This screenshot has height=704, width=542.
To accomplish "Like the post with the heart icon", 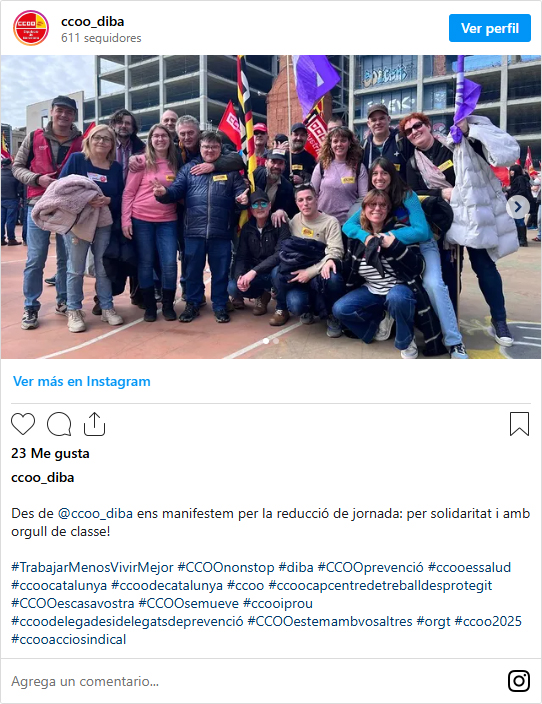I will (23, 424).
